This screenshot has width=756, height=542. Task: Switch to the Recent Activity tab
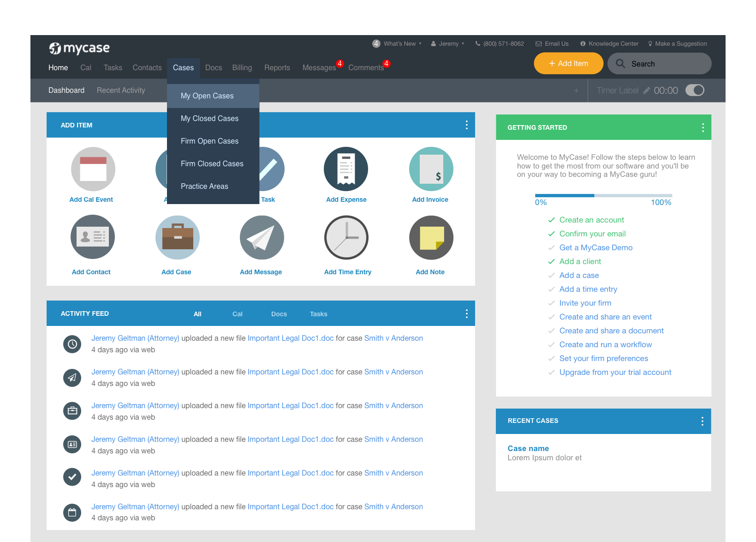tap(121, 90)
